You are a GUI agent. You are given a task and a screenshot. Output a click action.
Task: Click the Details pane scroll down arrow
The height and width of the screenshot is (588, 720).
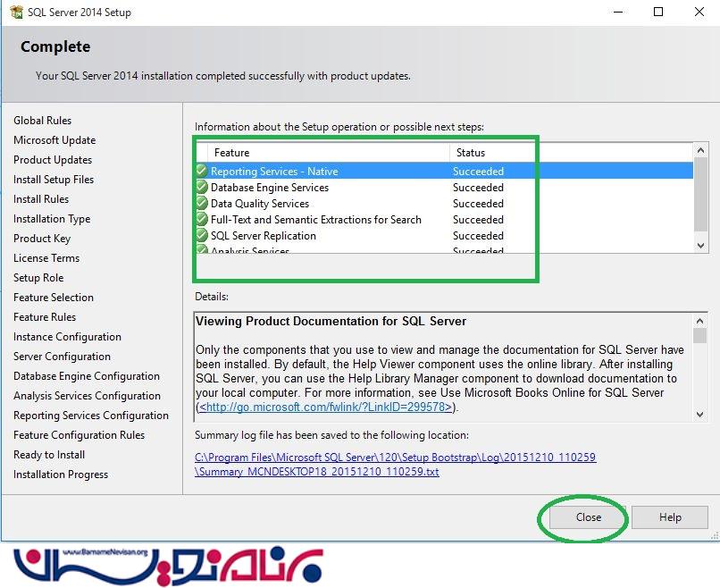(x=699, y=415)
